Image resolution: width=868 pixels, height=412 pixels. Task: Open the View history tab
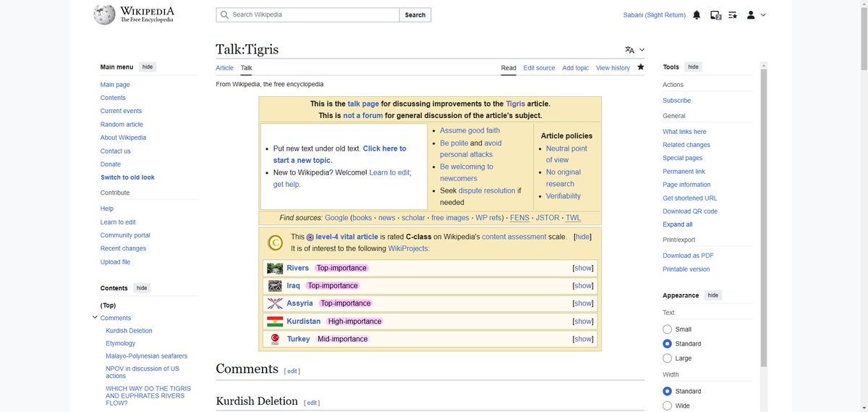point(613,68)
